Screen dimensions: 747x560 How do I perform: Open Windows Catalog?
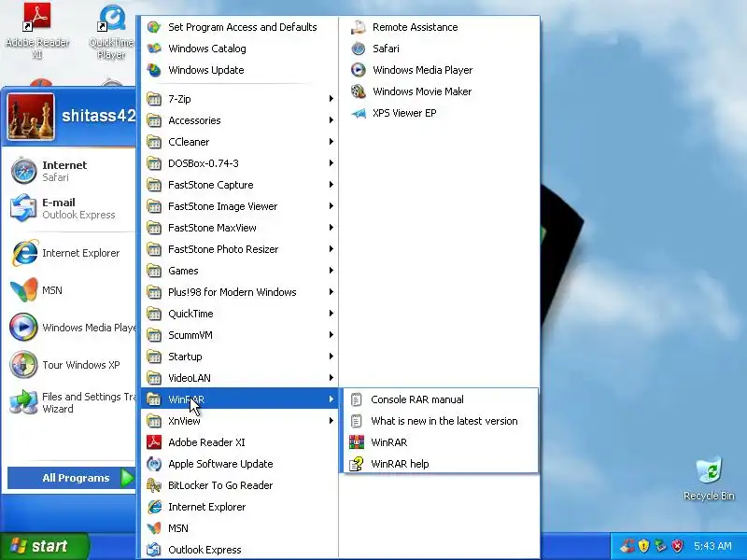point(239,49)
